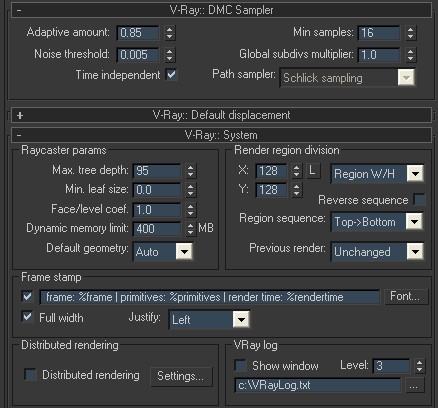Adjust the Noise threshold spinner arrows
The image size is (438, 408).
click(170, 55)
